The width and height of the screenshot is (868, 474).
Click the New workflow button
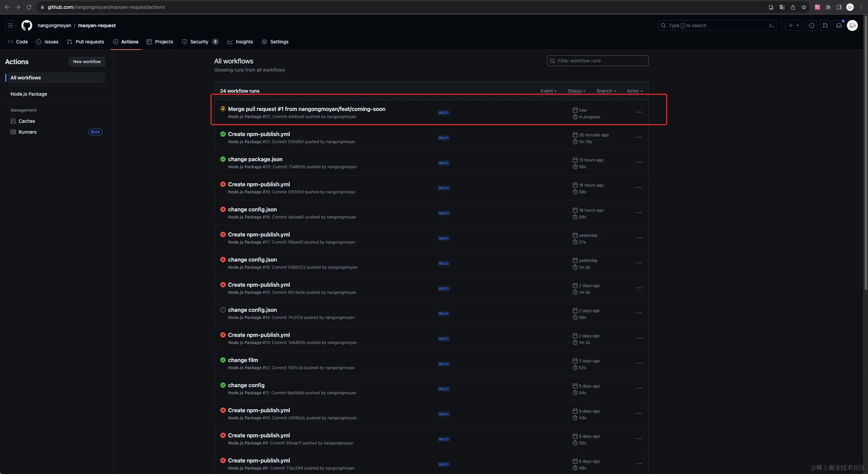(x=87, y=62)
